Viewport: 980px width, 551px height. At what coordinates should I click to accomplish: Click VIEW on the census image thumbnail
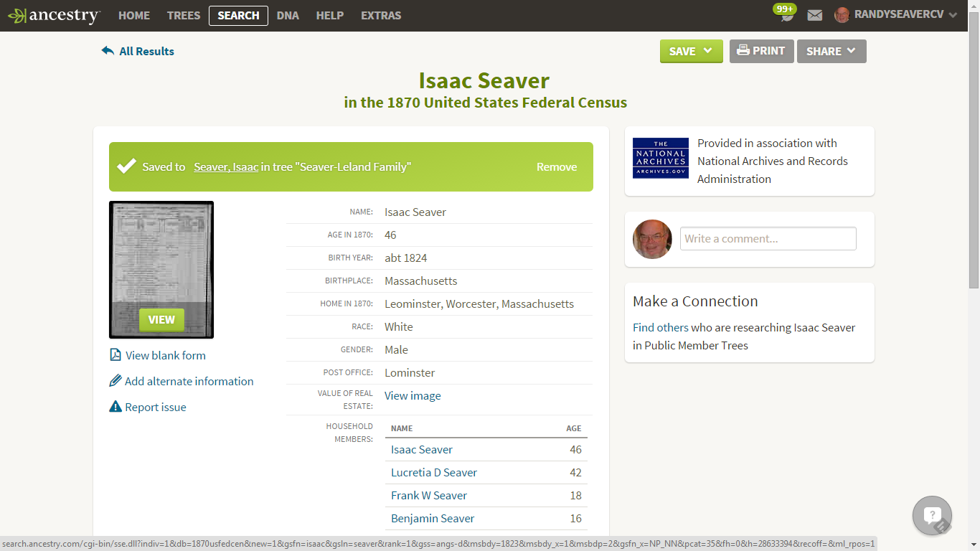click(161, 320)
